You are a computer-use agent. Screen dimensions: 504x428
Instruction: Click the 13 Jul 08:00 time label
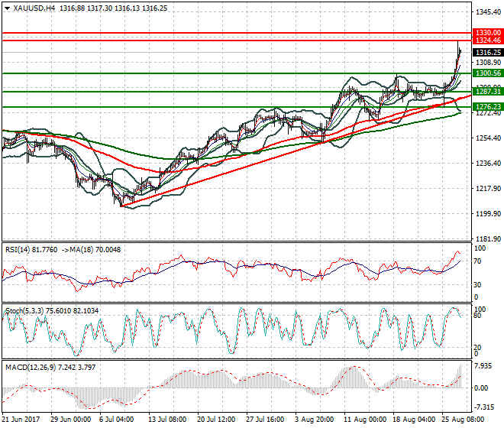click(x=167, y=420)
